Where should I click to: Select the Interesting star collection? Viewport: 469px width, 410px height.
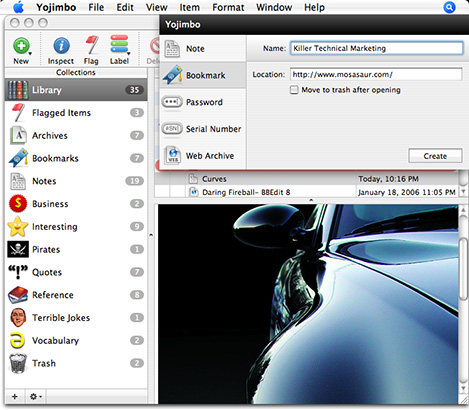(x=76, y=227)
